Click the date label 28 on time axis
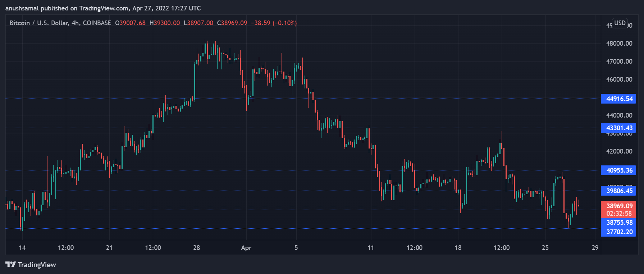 click(196, 248)
